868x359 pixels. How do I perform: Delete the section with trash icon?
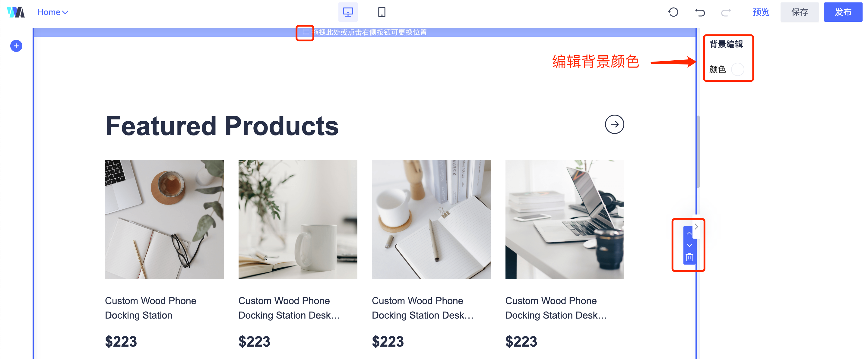tap(689, 258)
